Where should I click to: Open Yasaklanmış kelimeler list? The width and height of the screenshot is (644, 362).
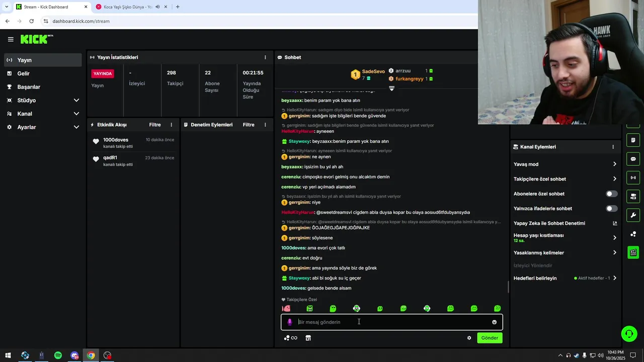click(565, 252)
